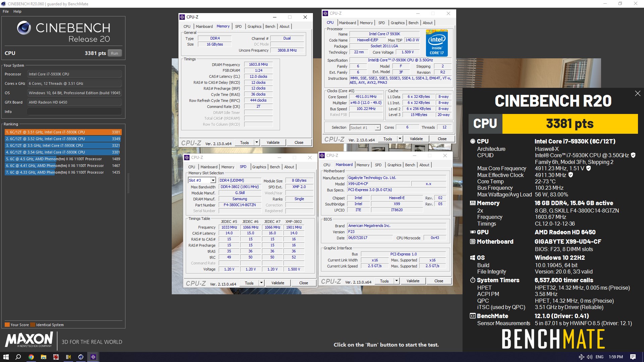Open Tools dropdown in CPU tab window
The height and width of the screenshot is (362, 644).
tap(400, 139)
